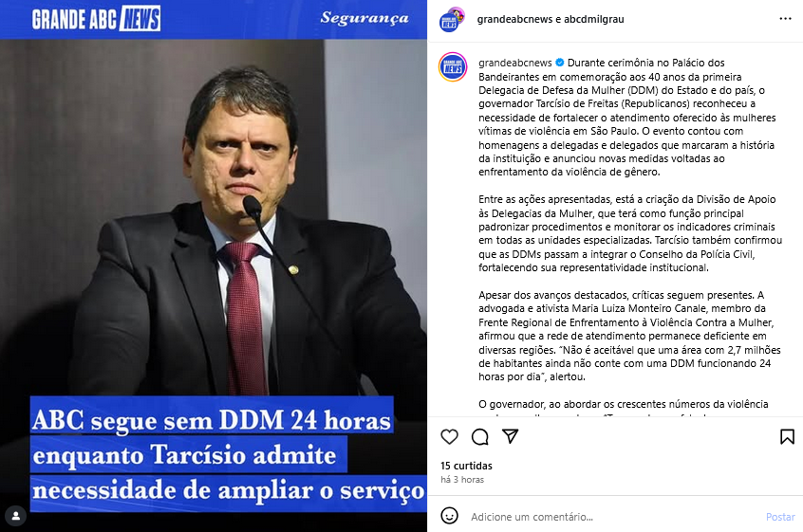
Task: Click the 'há 3 horas' timestamp
Action: point(462,480)
